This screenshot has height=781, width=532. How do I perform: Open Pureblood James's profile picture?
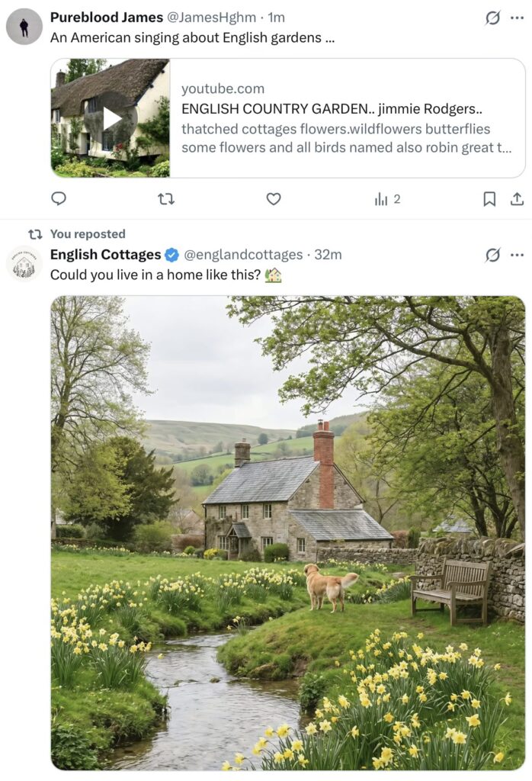(24, 27)
